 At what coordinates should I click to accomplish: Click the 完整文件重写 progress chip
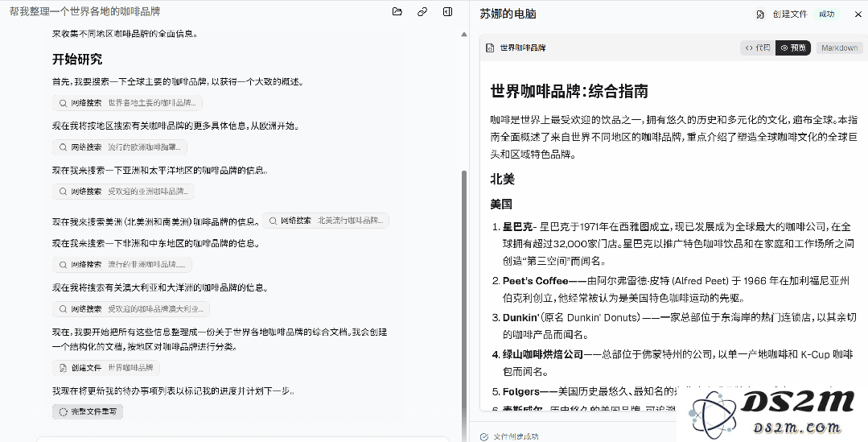point(88,411)
